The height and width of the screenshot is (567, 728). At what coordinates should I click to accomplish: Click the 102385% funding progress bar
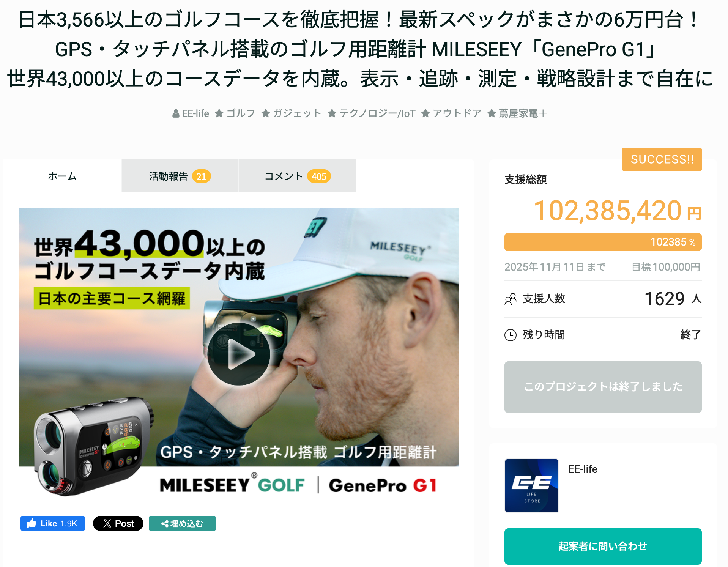(x=603, y=242)
